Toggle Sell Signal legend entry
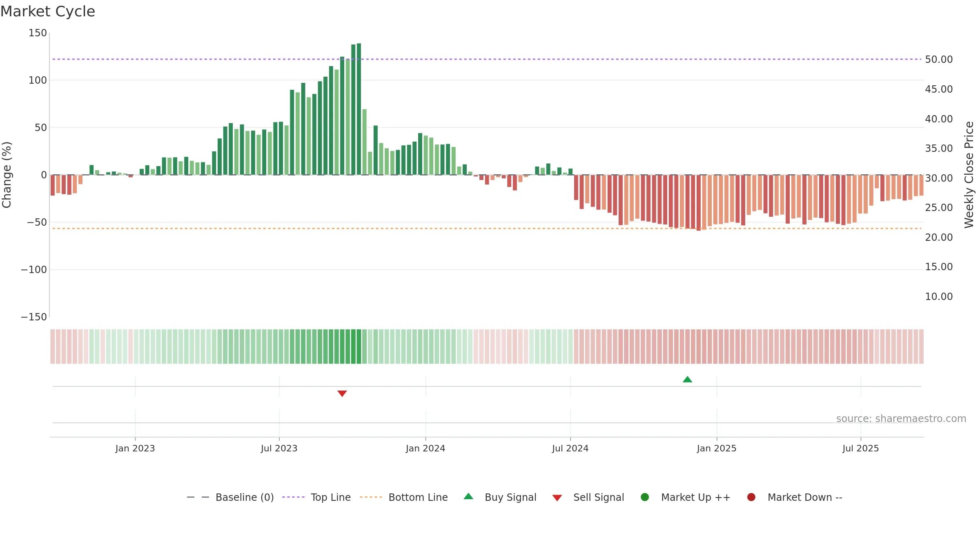 [588, 497]
